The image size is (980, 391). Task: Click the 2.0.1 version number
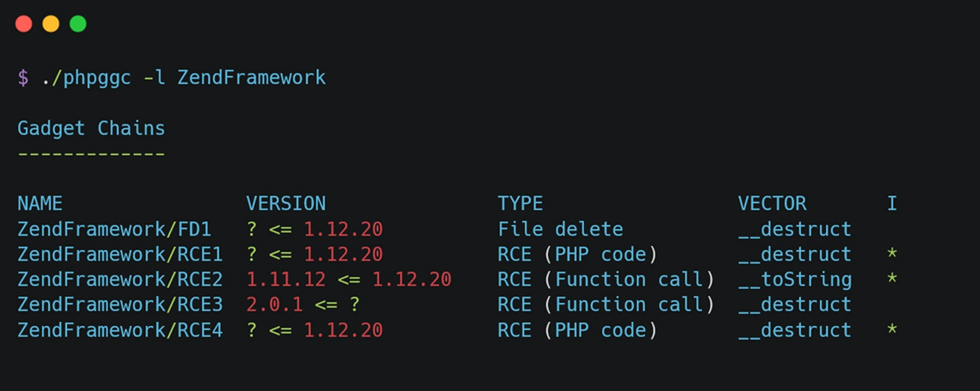(x=274, y=305)
